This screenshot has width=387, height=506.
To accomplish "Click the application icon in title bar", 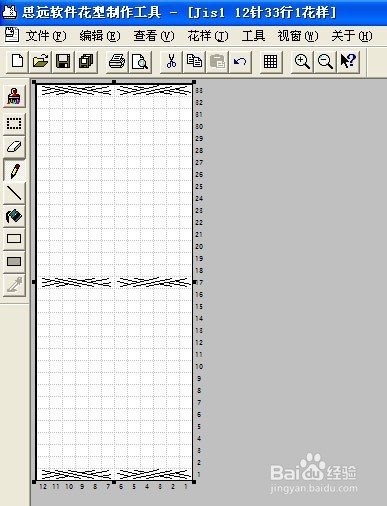I will (x=9, y=12).
